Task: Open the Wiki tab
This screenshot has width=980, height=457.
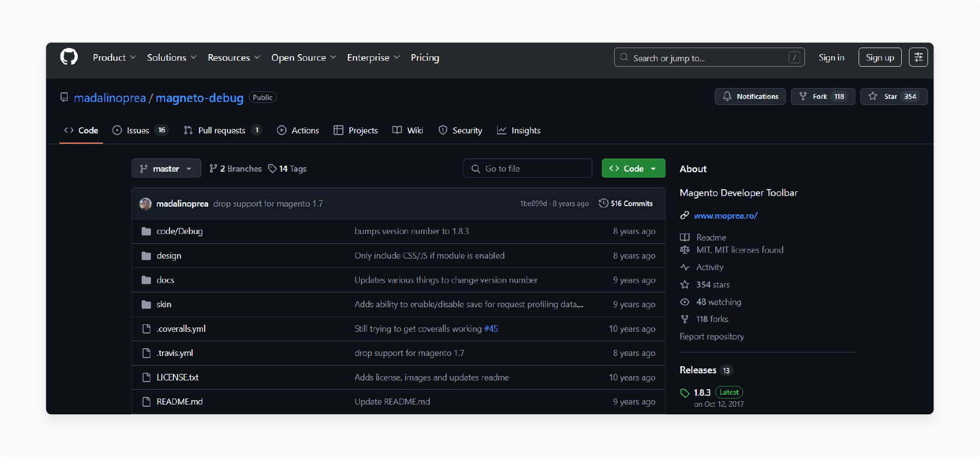Action: click(x=408, y=130)
